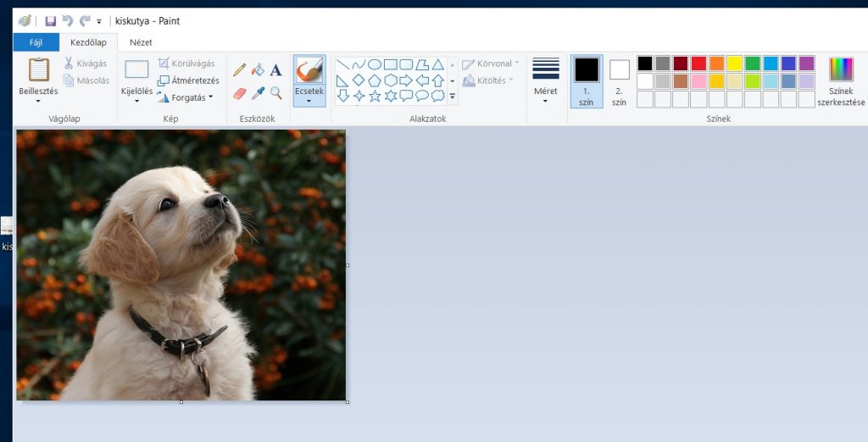This screenshot has height=442, width=868.
Task: Activate the Color picker eyedropper tool
Action: pos(258,92)
